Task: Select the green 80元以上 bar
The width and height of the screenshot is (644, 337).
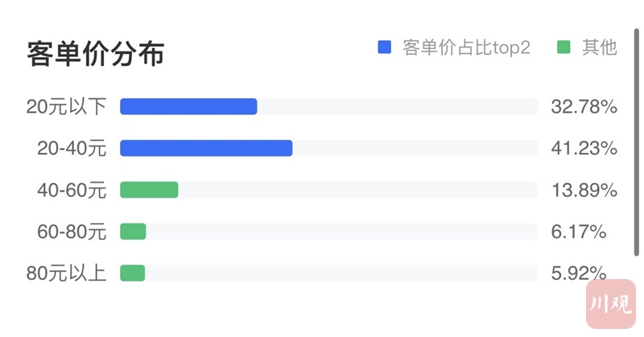Action: point(132,273)
